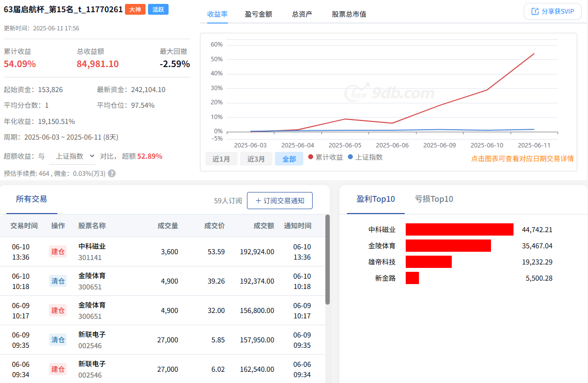Viewport: 588px width, 383px height.
Task: Toggle the 上证指数 blue legend dot
Action: (350, 157)
